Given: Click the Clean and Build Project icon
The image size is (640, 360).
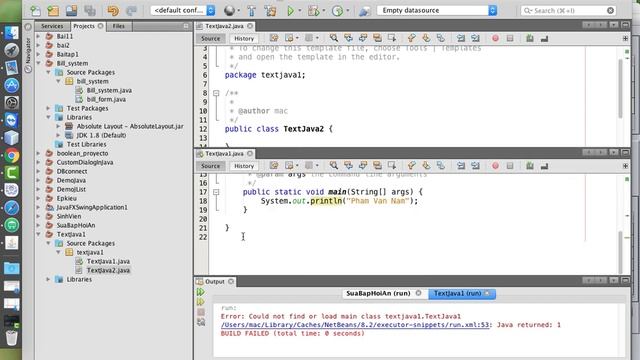Looking at the screenshot, I should pyautogui.click(x=270, y=11).
